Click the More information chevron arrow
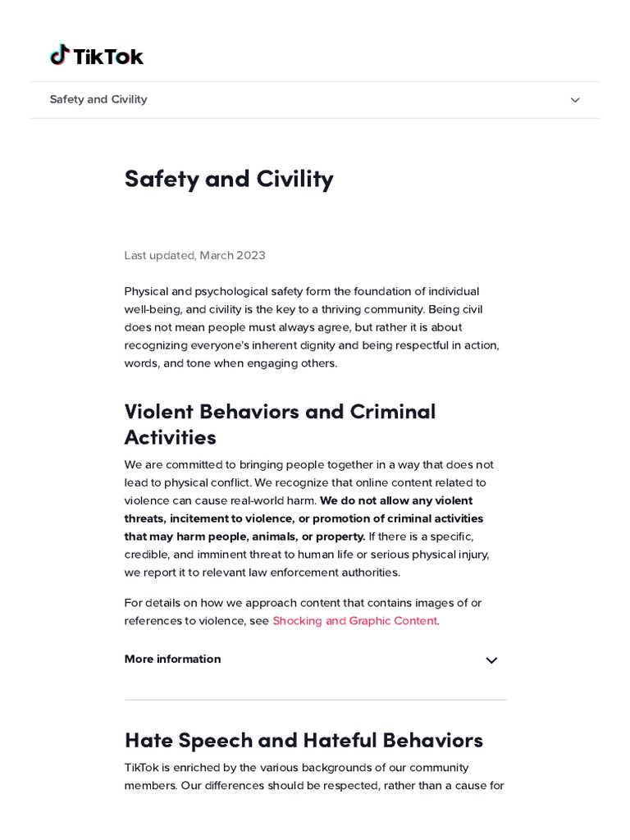The height and width of the screenshot is (840, 630). [491, 660]
